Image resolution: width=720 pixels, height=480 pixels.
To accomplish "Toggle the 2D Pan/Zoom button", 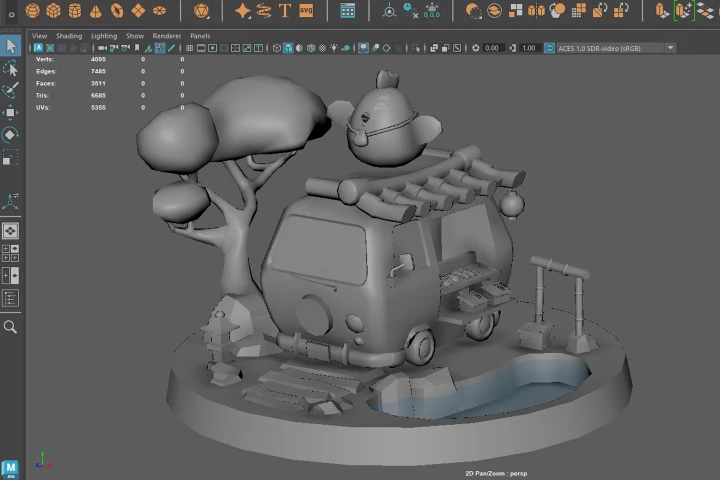I will (x=159, y=48).
